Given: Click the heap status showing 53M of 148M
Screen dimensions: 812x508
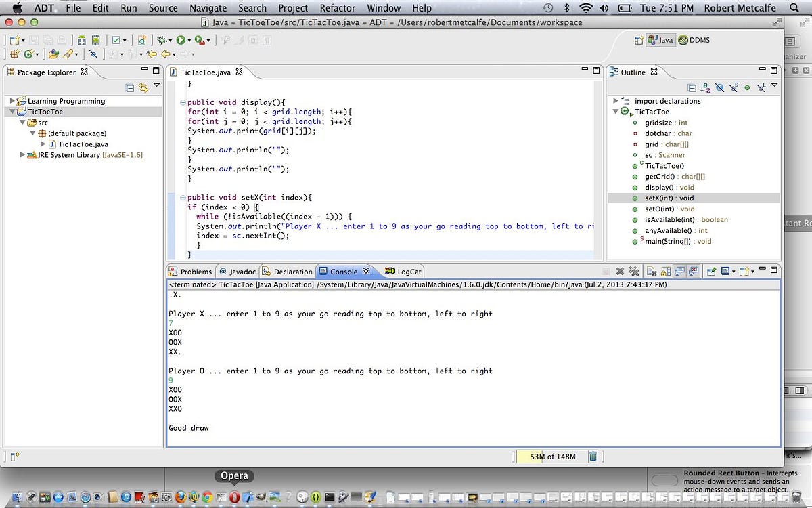Looking at the screenshot, I should pos(552,456).
